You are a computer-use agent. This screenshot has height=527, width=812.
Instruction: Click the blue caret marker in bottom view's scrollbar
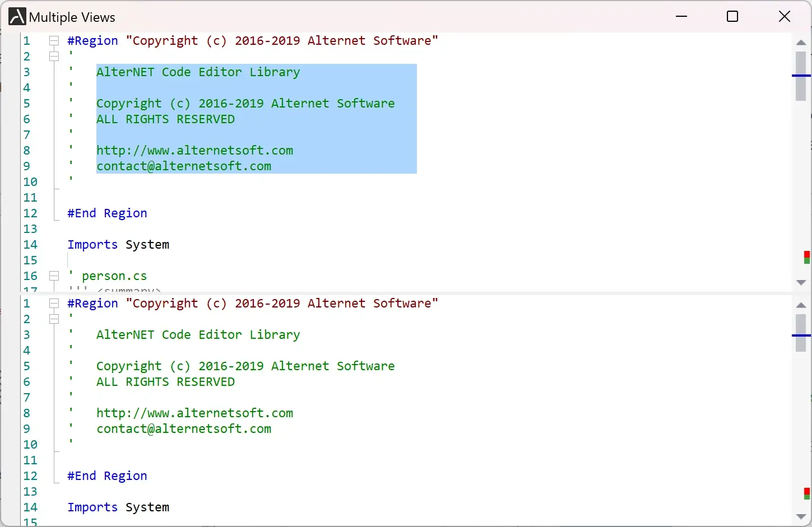[801, 335]
